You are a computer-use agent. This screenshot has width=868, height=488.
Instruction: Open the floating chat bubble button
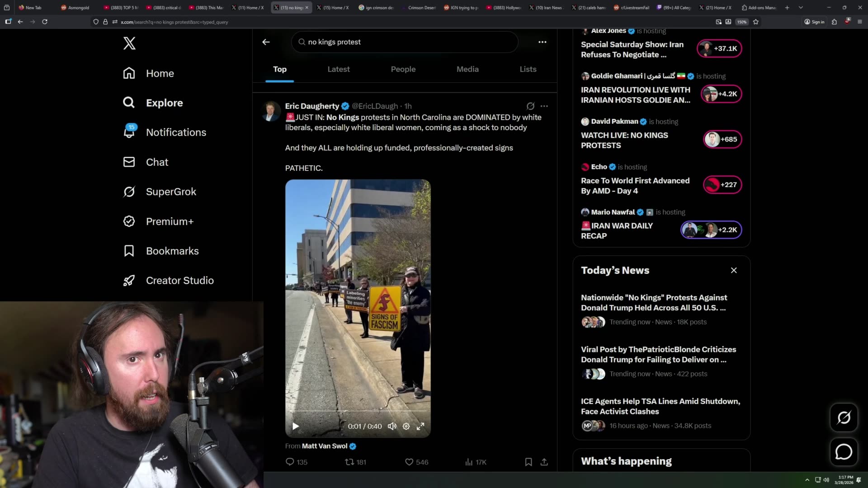pyautogui.click(x=844, y=452)
